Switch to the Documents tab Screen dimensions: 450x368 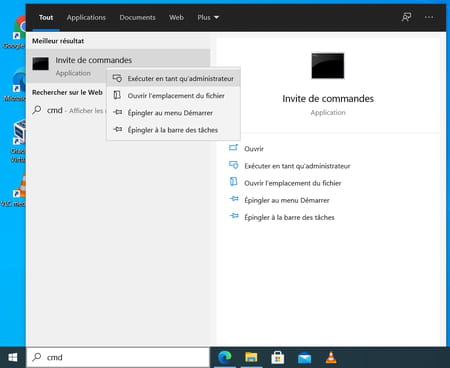click(137, 17)
